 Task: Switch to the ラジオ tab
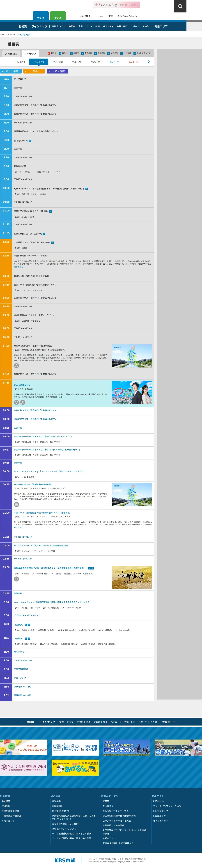[58, 16]
